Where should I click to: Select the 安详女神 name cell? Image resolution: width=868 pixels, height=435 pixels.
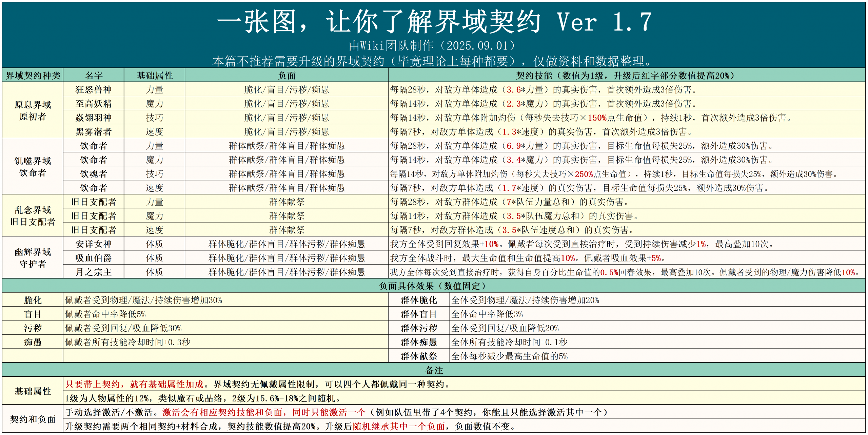pos(94,244)
